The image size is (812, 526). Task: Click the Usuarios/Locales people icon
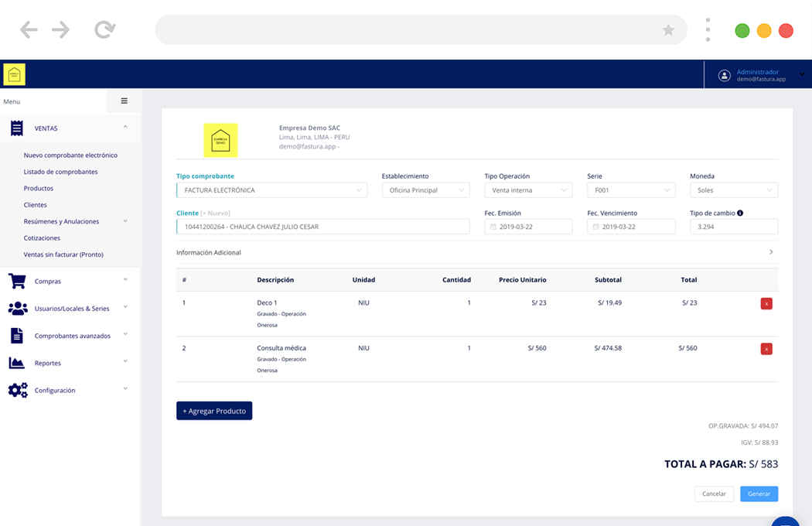[x=17, y=309]
